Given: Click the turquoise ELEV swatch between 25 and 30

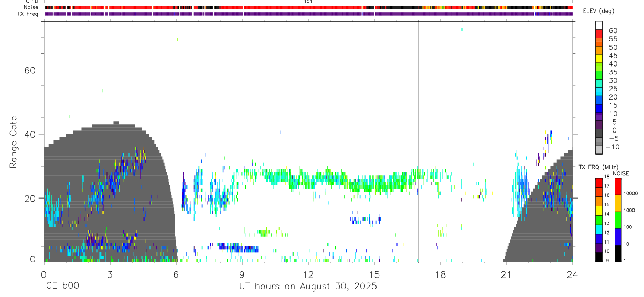Looking at the screenshot, I should (x=599, y=83).
